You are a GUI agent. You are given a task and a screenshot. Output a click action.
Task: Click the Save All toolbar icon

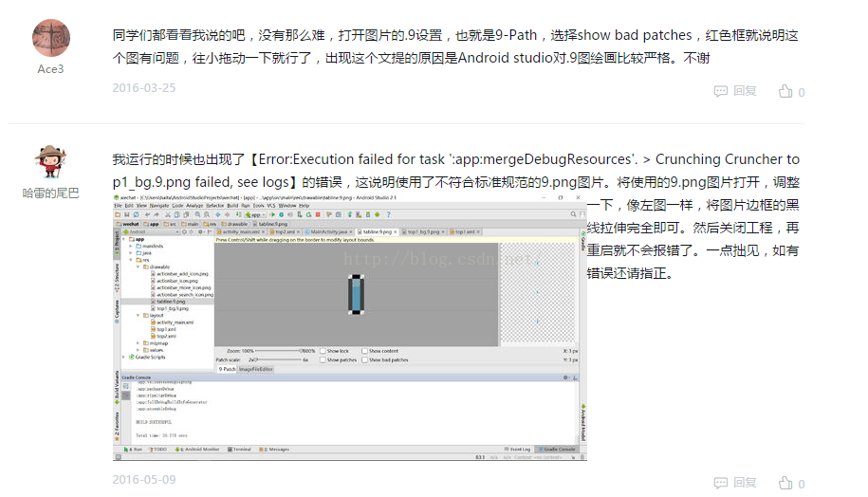click(x=127, y=214)
